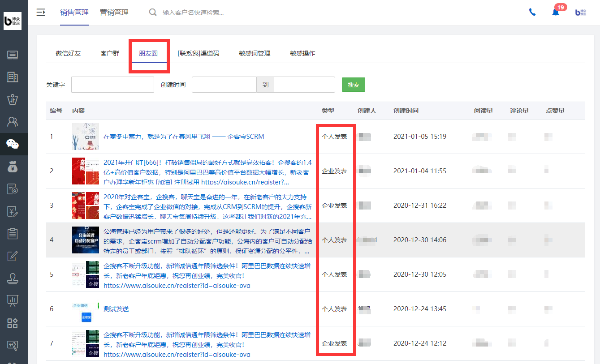This screenshot has width=600, height=364.
Task: Select the 朋友圈 tab
Action: pos(148,53)
